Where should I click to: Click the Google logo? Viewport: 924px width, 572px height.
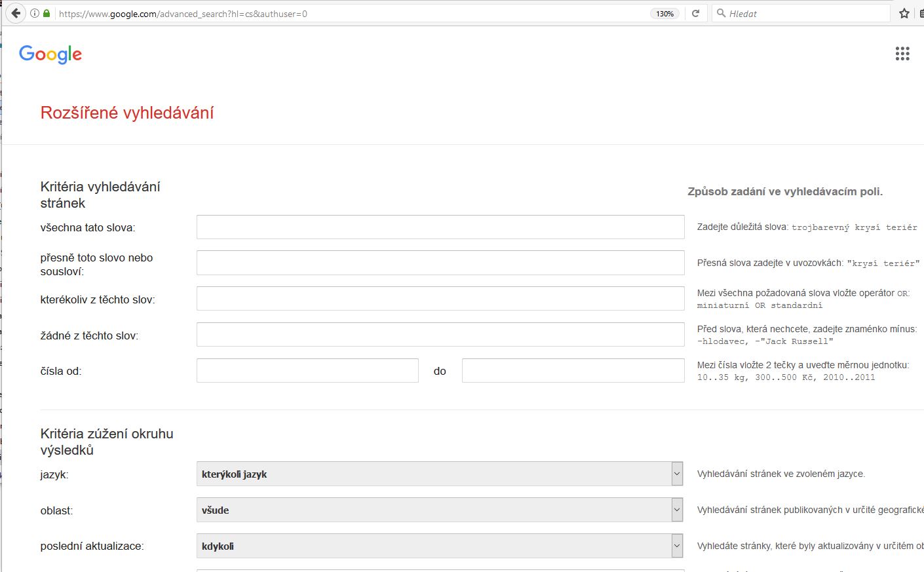(50, 54)
